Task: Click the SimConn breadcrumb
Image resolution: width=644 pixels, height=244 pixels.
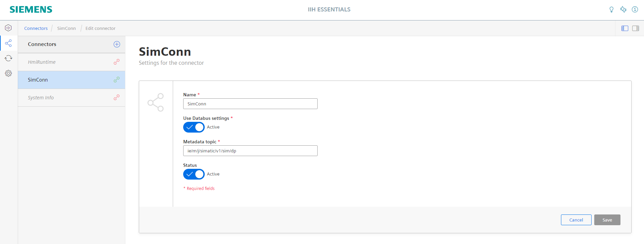Action: tap(67, 28)
